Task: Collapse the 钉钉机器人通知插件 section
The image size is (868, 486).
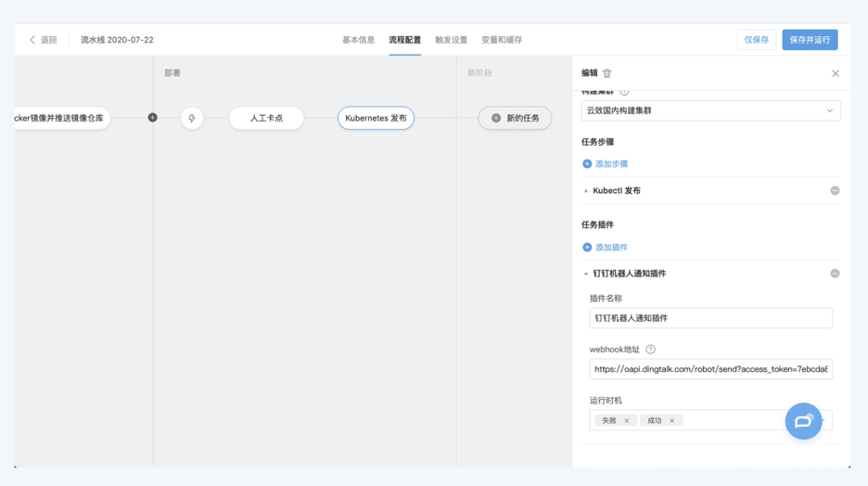Action: tap(586, 274)
